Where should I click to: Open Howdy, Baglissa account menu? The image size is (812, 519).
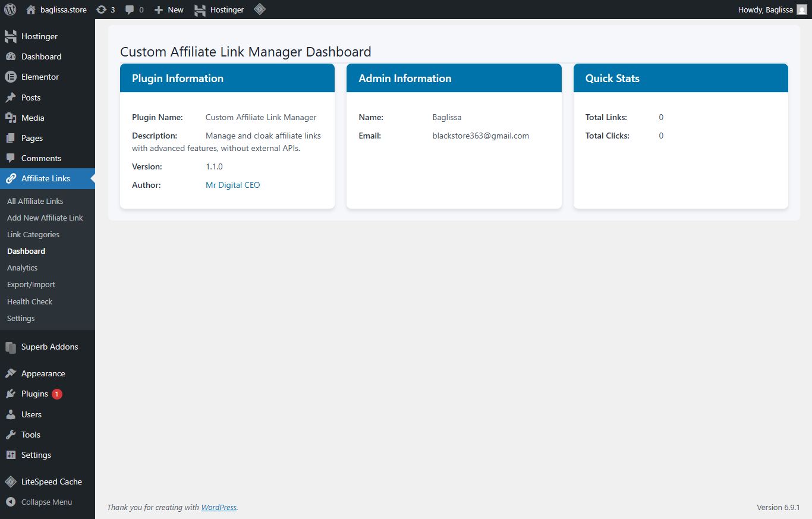tap(765, 10)
